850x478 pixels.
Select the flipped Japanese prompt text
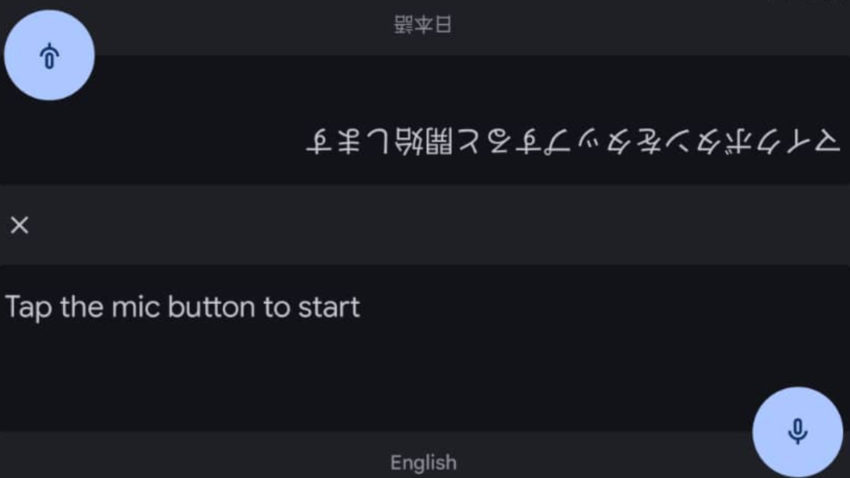(572, 142)
